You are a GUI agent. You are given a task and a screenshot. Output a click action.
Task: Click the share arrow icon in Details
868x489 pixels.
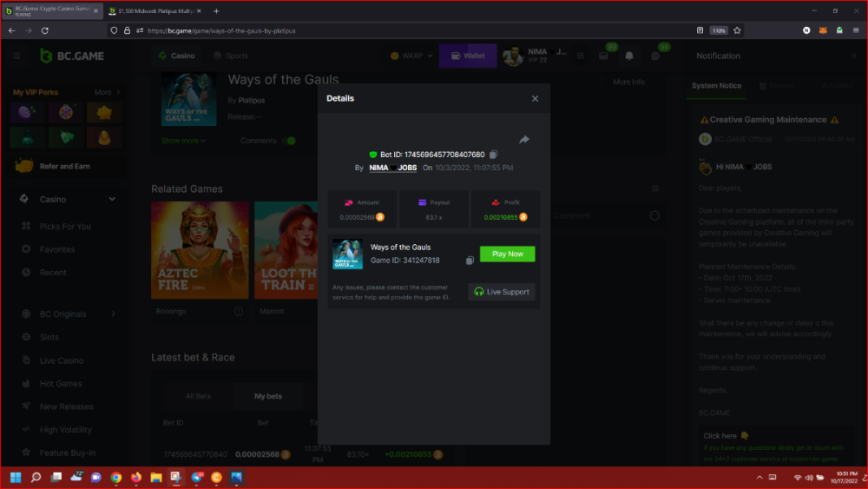[x=524, y=140]
